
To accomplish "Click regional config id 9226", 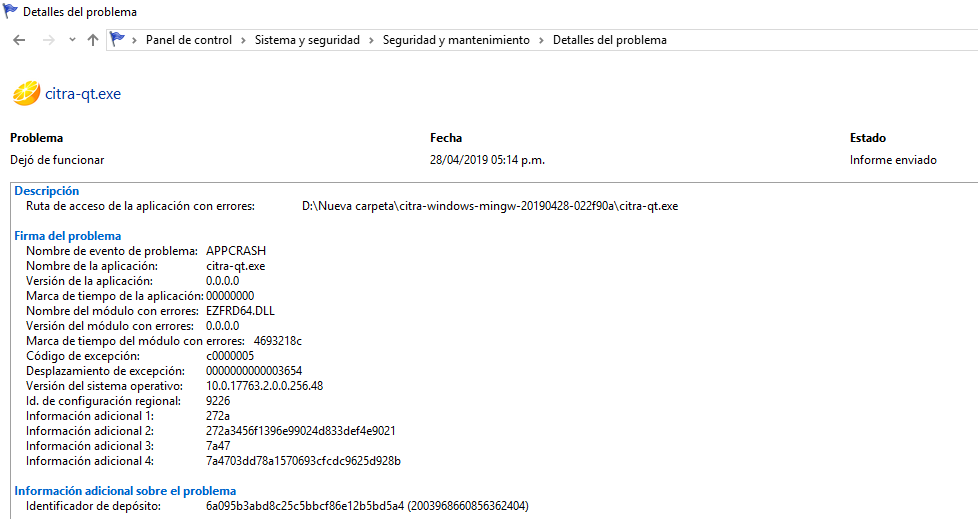I will point(218,400).
